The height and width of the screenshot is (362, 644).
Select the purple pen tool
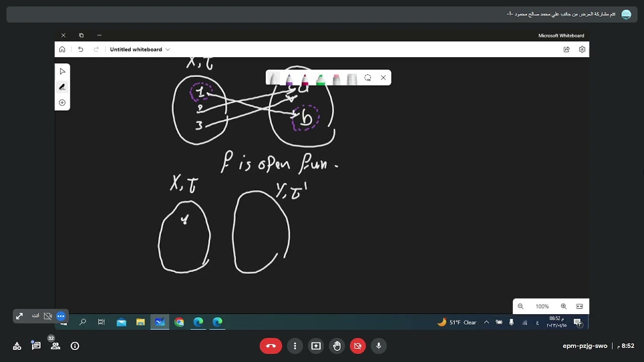[x=289, y=78]
